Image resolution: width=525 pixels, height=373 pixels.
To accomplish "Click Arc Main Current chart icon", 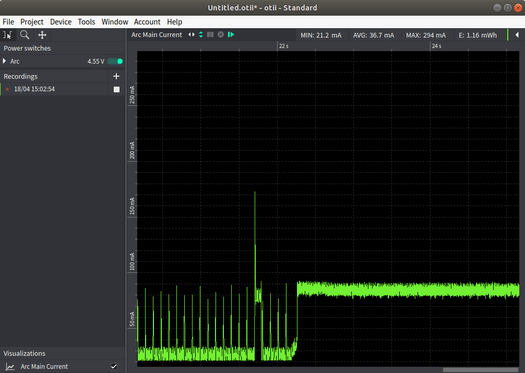I will (10, 367).
